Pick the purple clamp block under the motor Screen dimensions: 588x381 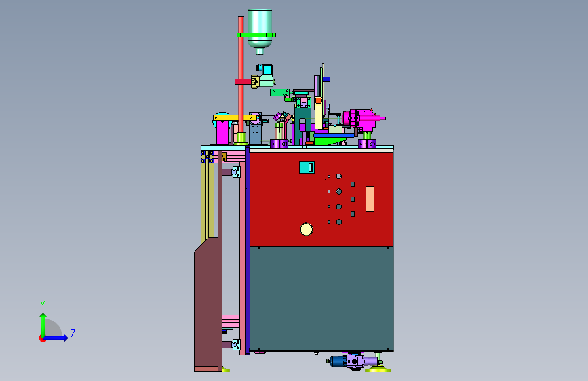tap(367, 144)
